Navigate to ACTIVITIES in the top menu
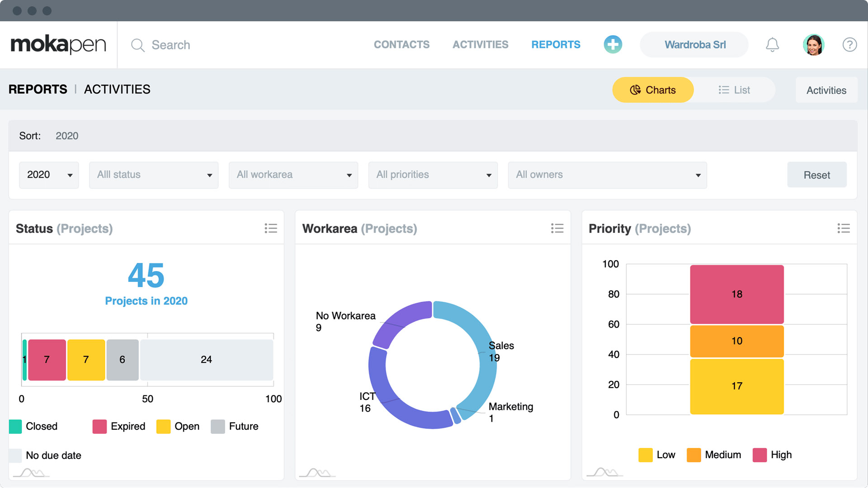868x488 pixels. [480, 45]
